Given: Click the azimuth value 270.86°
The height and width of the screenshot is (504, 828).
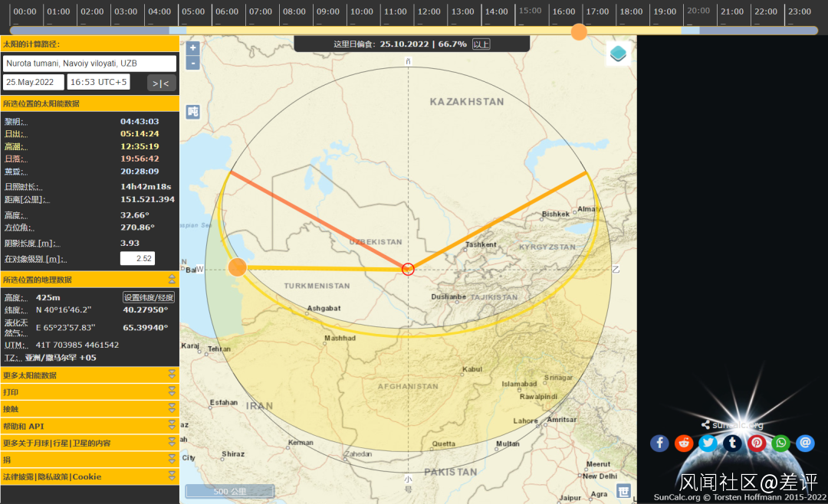Looking at the screenshot, I should click(137, 227).
